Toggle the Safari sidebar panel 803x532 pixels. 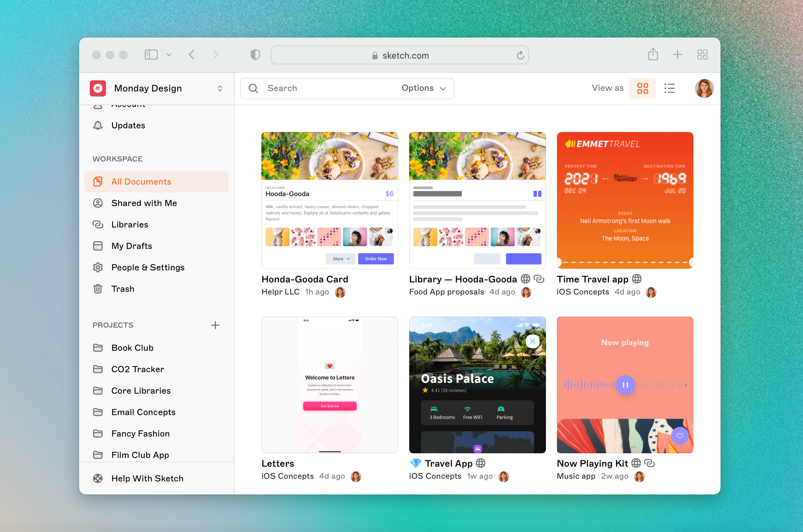click(151, 55)
